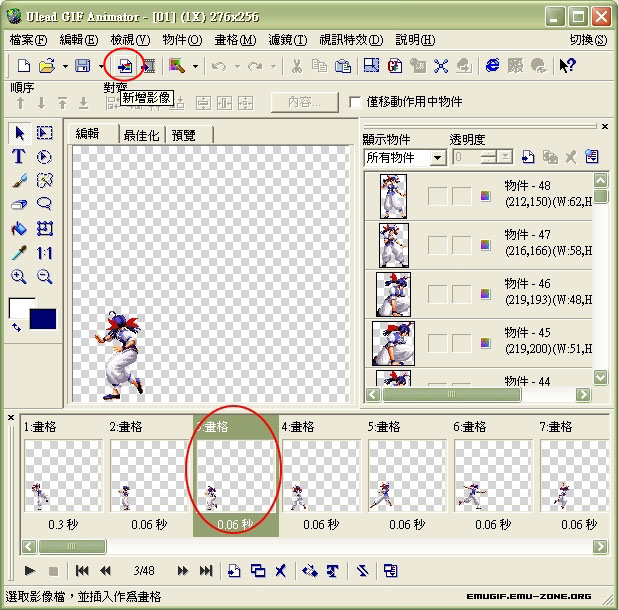The width and height of the screenshot is (618, 610).
Task: Select the Pick arrow tool
Action: pyautogui.click(x=19, y=133)
